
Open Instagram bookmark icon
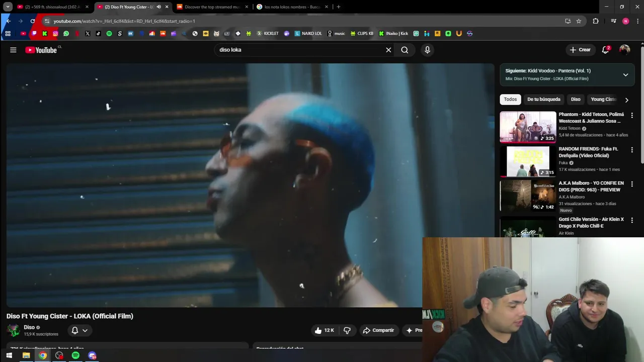[55, 34]
